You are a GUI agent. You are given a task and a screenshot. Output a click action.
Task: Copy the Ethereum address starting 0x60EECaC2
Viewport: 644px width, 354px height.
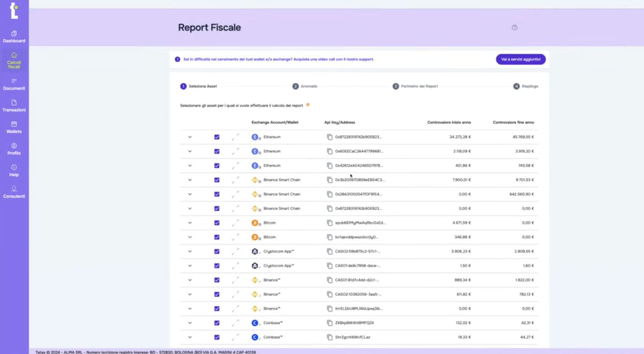330,151
